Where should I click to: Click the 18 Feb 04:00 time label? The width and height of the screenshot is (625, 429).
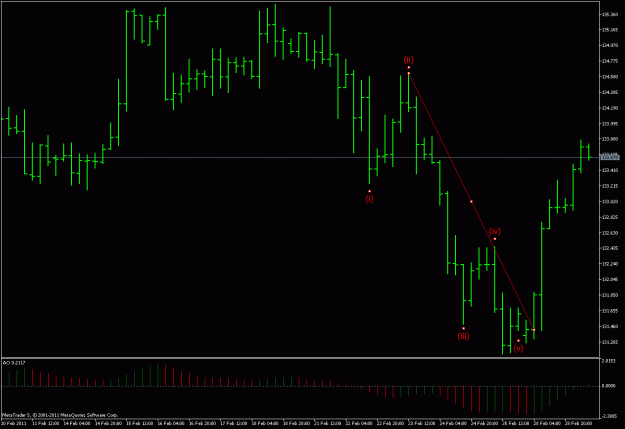pos(265,423)
